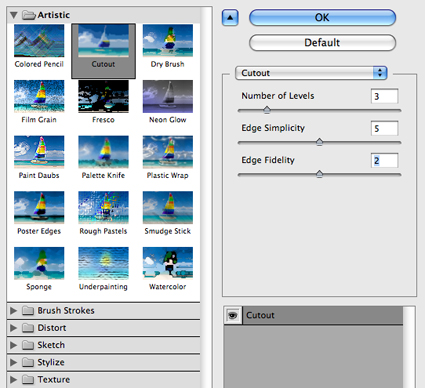The height and width of the screenshot is (388, 425).
Task: Open the Cutout filter dropdown
Action: click(x=311, y=73)
